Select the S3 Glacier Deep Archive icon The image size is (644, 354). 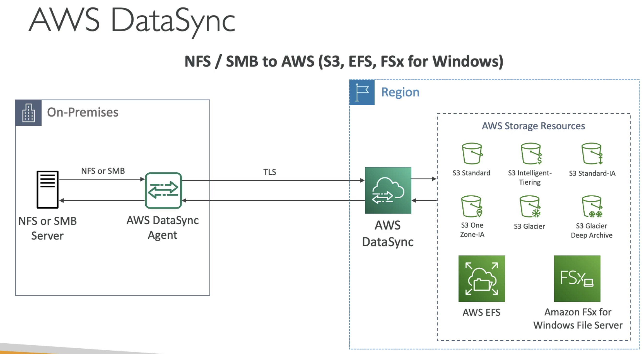click(592, 206)
